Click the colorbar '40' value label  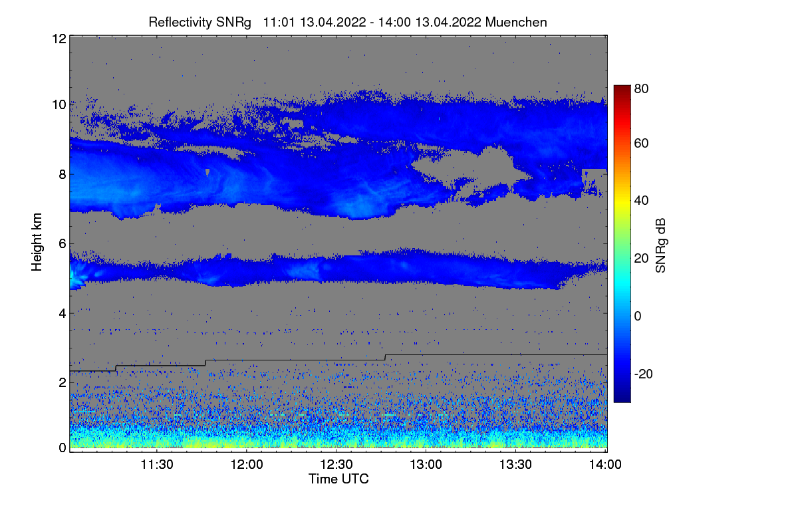(642, 200)
